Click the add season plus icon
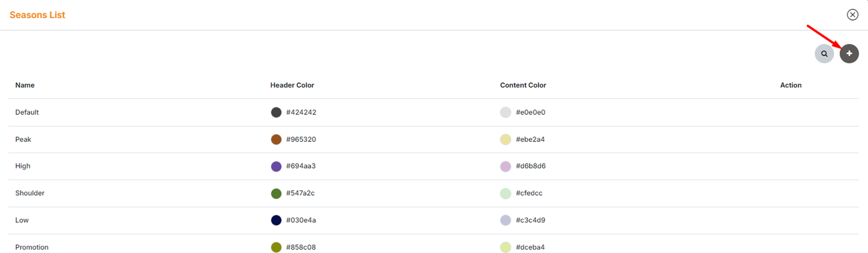The width and height of the screenshot is (868, 253). tap(849, 53)
